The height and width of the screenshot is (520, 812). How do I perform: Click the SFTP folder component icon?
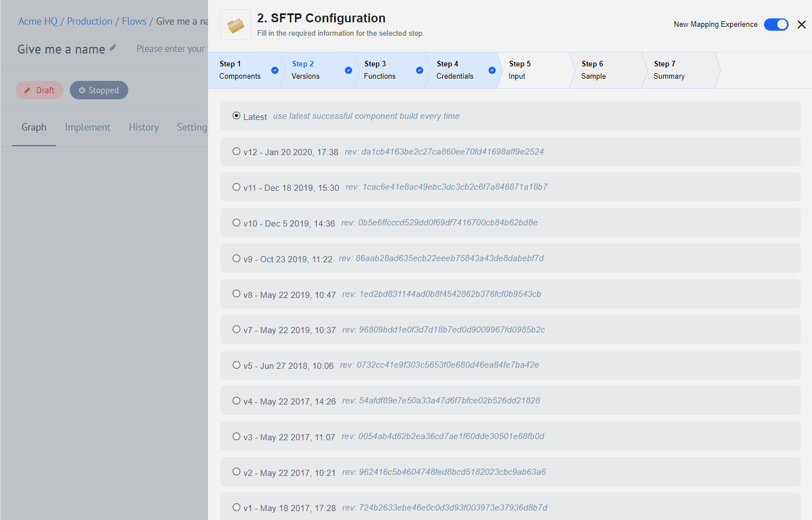pos(235,25)
